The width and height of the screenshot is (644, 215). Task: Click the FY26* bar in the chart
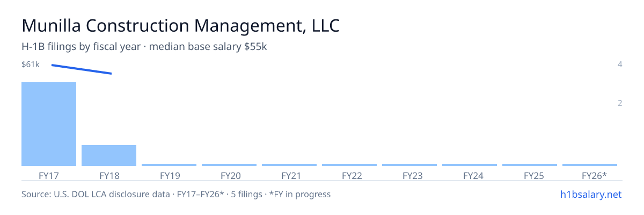tap(590, 165)
